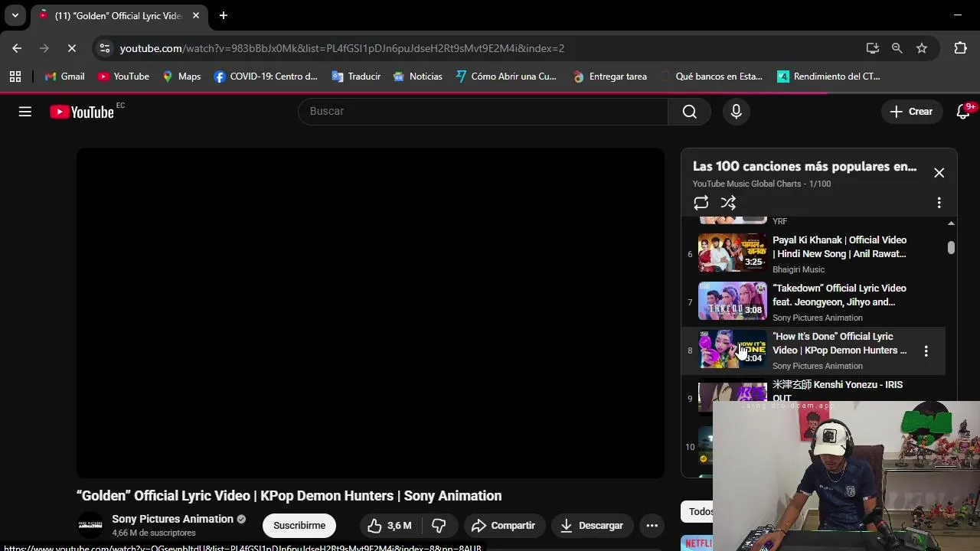Open the Gmail bookmark

[x=65, y=77]
